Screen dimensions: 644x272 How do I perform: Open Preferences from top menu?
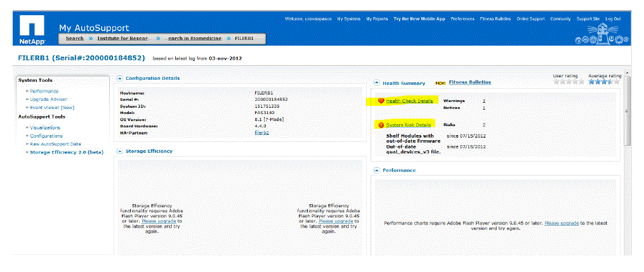pyautogui.click(x=463, y=19)
